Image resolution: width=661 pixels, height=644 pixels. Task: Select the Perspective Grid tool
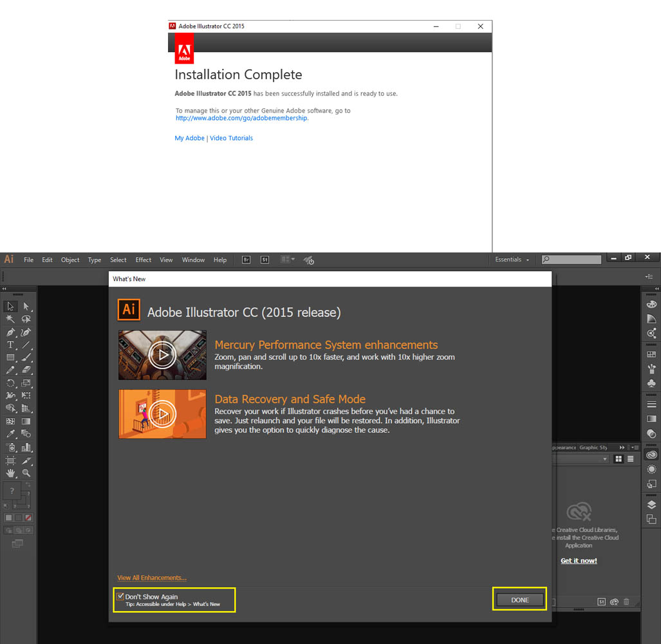tap(26, 408)
